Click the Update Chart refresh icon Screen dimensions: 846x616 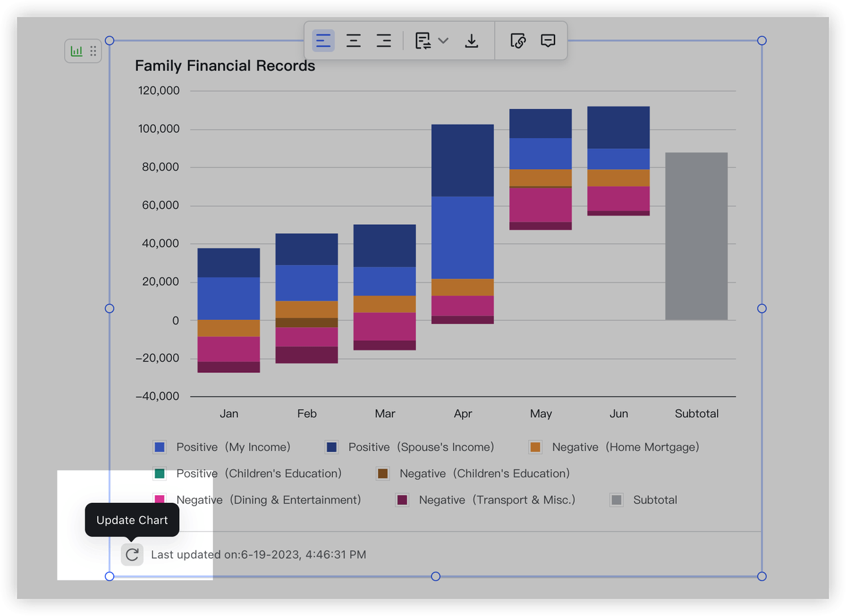[x=132, y=555]
